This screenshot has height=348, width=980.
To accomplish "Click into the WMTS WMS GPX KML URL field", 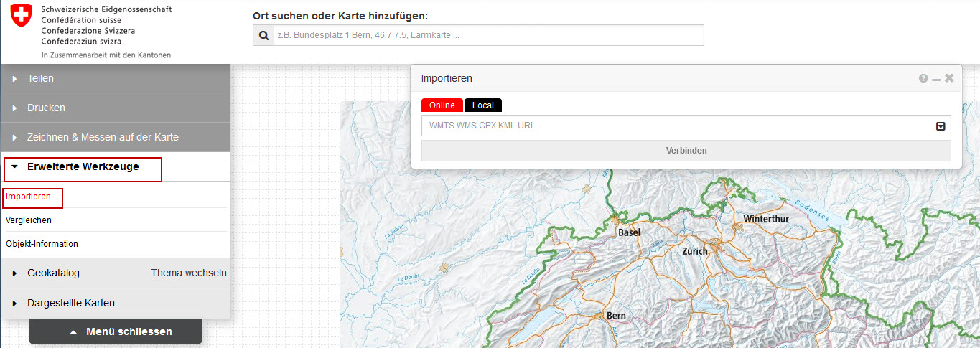I will tap(675, 126).
